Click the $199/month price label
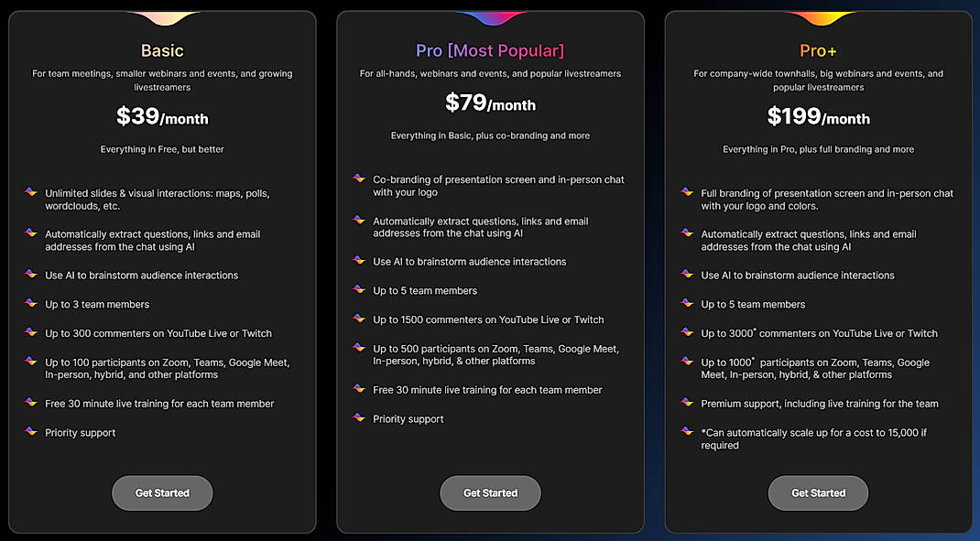Image resolution: width=980 pixels, height=541 pixels. tap(818, 117)
